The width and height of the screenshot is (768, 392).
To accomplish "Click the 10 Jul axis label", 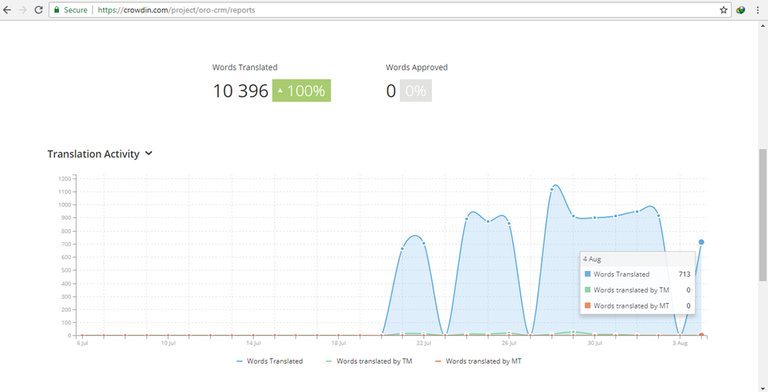I will coord(168,343).
